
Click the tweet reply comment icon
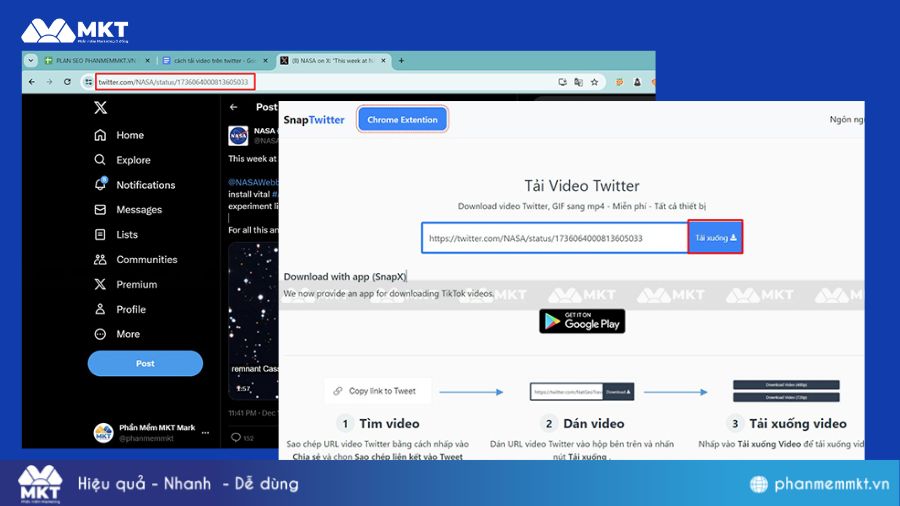click(x=236, y=437)
